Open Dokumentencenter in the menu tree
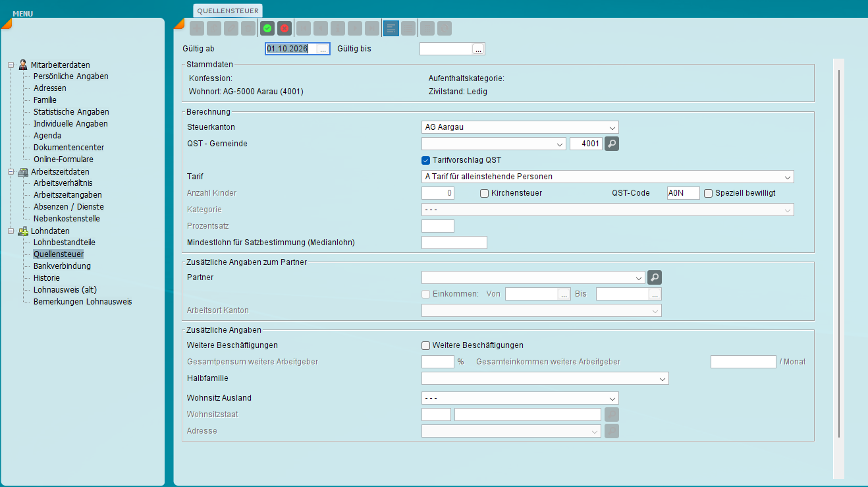Image resolution: width=868 pixels, height=487 pixels. (x=69, y=148)
